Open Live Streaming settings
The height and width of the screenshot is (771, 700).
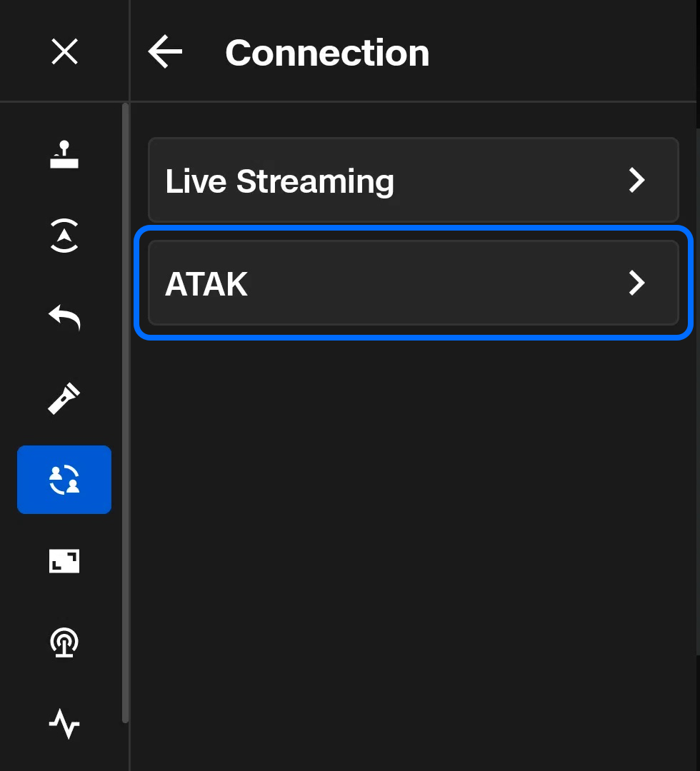pyautogui.click(x=413, y=181)
